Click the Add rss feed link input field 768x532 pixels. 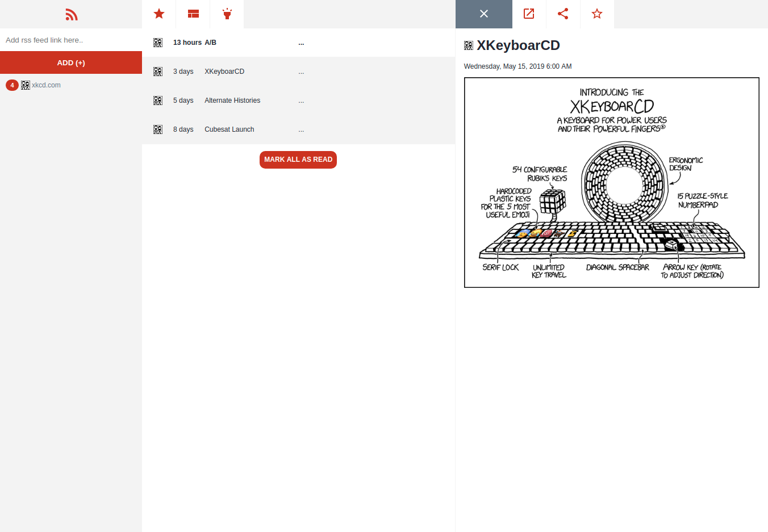[71, 40]
